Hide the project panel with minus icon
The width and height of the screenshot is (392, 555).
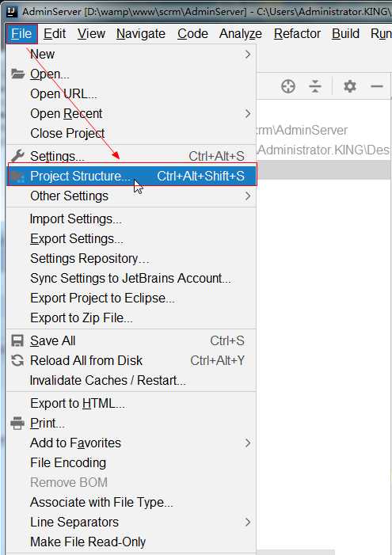coord(377,86)
